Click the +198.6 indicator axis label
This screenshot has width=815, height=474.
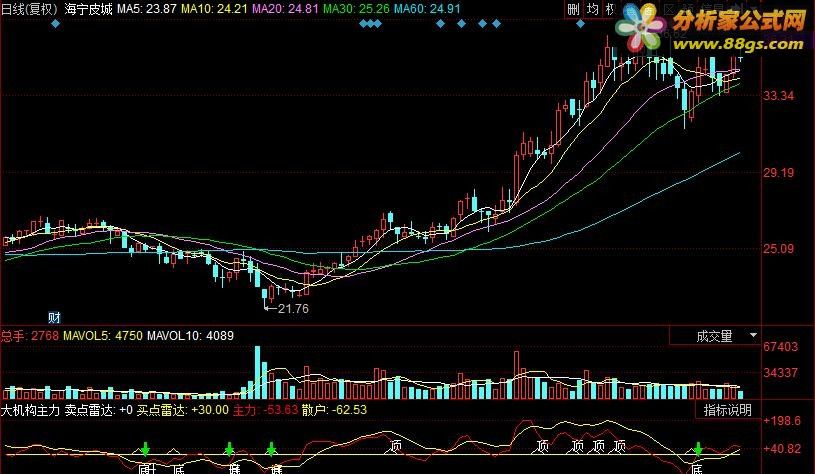pyautogui.click(x=782, y=421)
